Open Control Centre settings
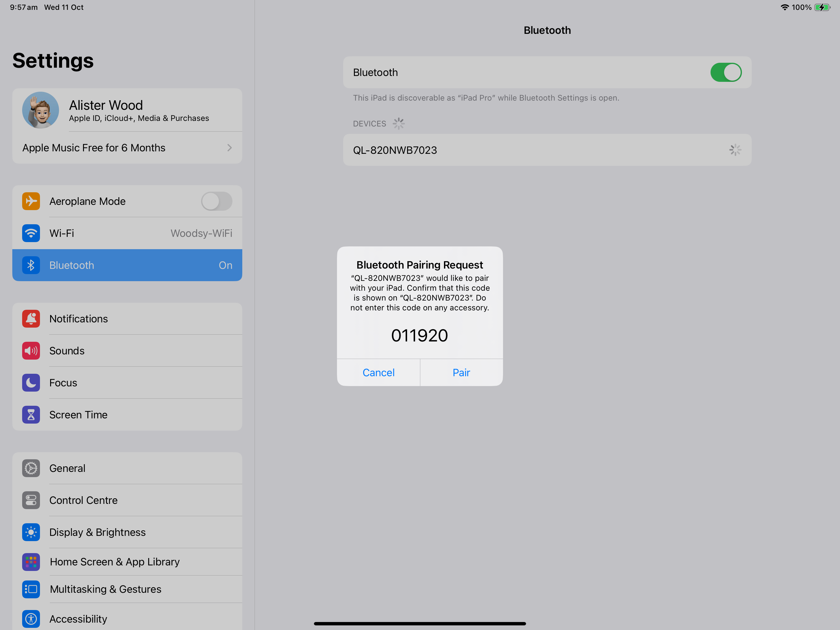 click(x=127, y=500)
